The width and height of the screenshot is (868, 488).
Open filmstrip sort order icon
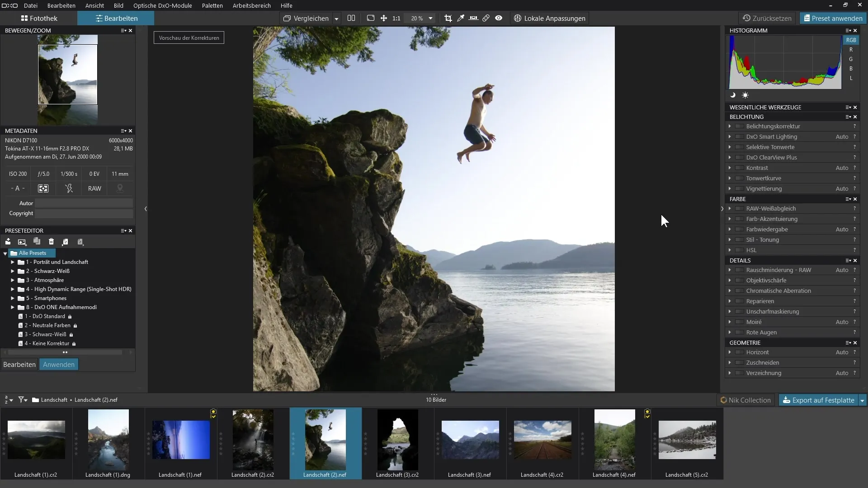pyautogui.click(x=9, y=400)
